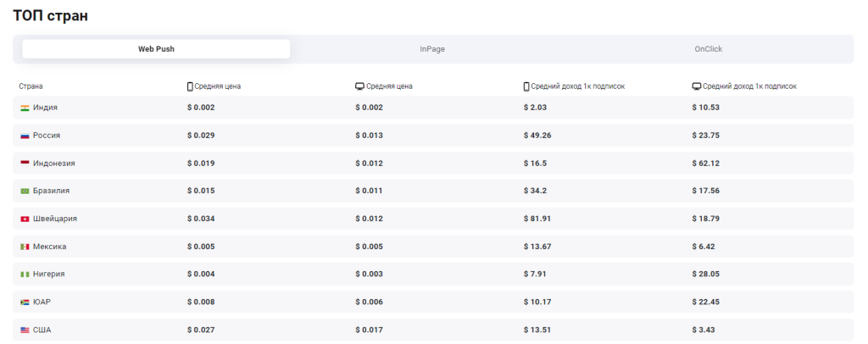Click the USA flag next to США
868x344 pixels.
pos(25,330)
